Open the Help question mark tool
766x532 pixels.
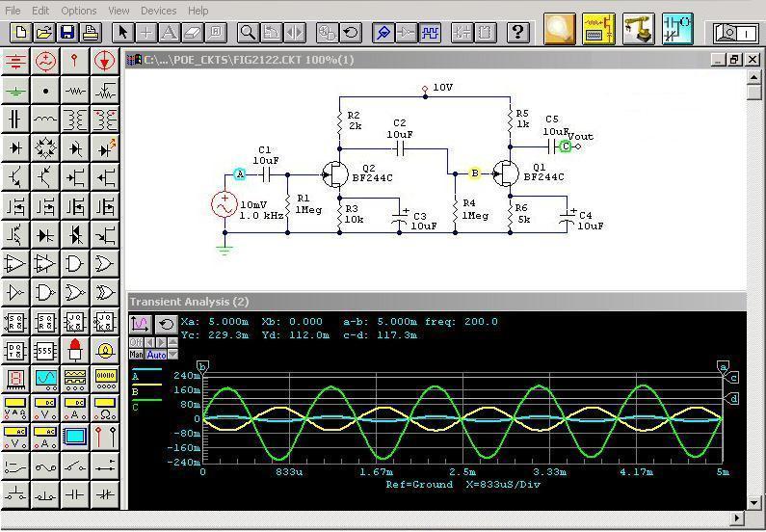click(518, 32)
